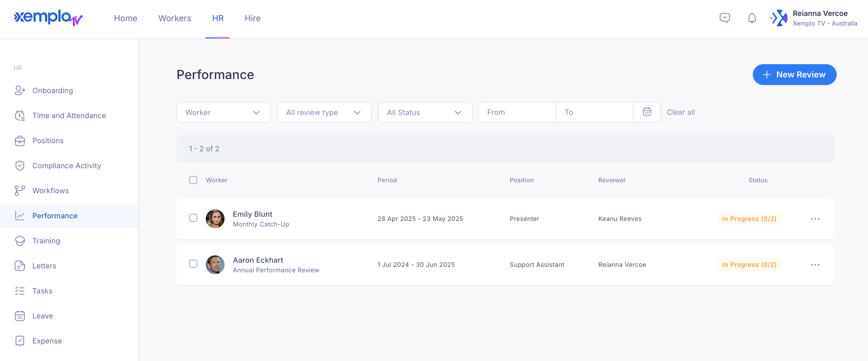Image resolution: width=868 pixels, height=361 pixels.
Task: Click the Reviewer column header
Action: pos(612,180)
